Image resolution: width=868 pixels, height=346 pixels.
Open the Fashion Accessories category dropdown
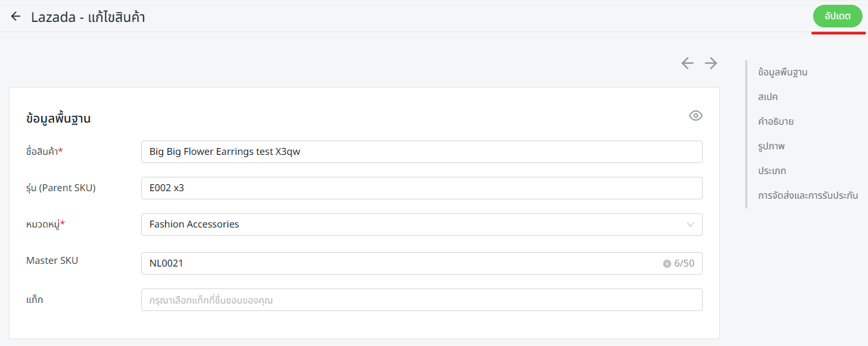coord(421,224)
